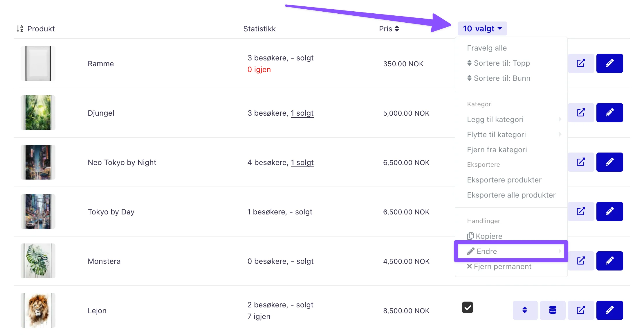Open the 1 solgt link for Neo Tokyo
This screenshot has width=644, height=335.
tap(302, 162)
